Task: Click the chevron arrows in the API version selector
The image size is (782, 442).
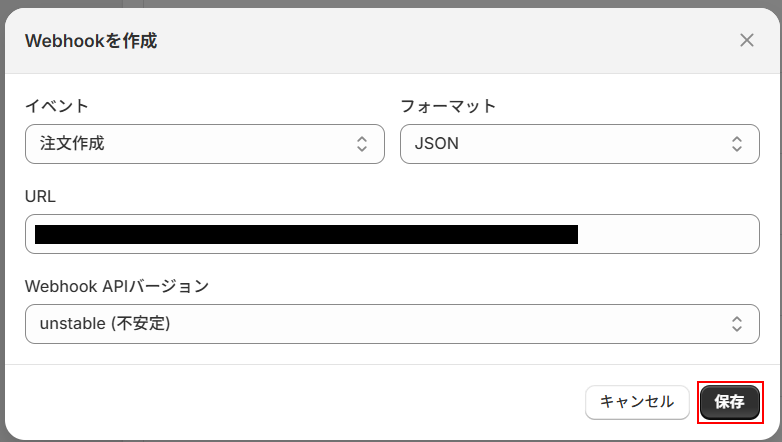Action: 737,324
